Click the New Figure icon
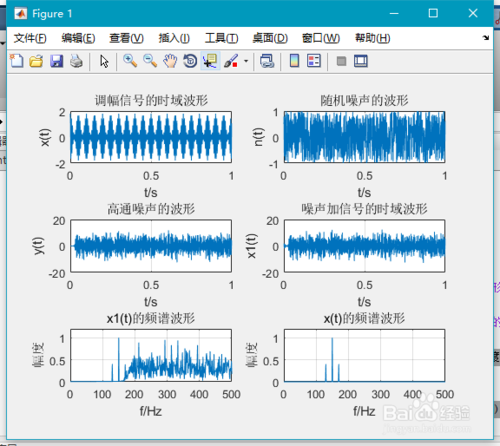 [x=17, y=61]
